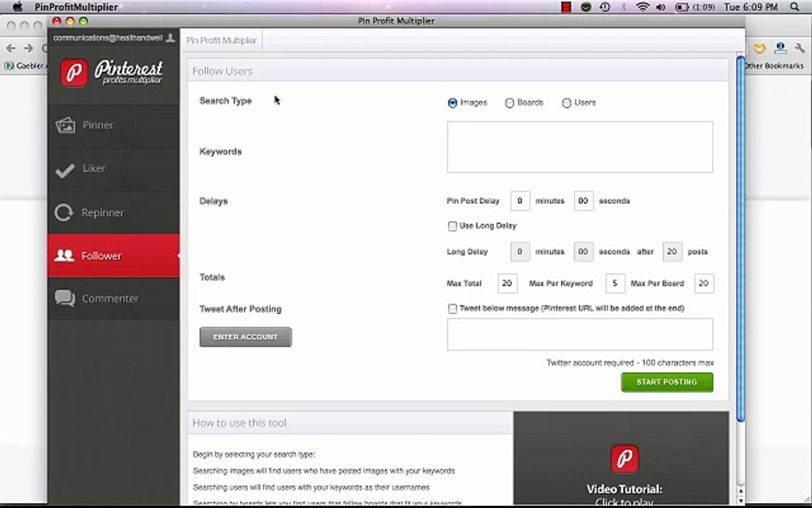Image resolution: width=812 pixels, height=508 pixels.
Task: Click the Pin Post Delay seconds field
Action: 583,201
